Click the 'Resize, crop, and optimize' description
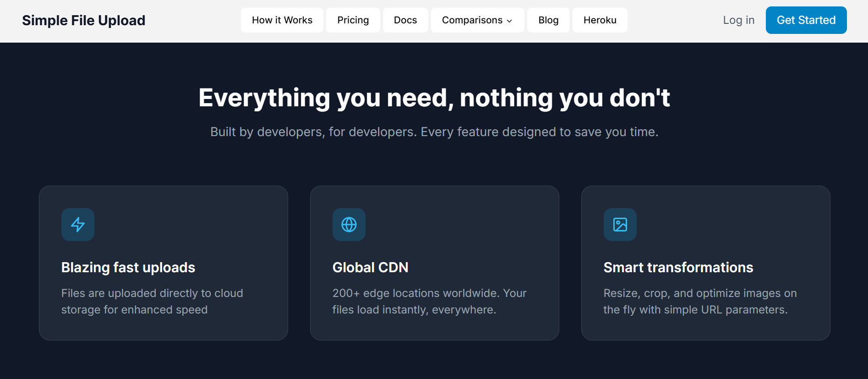The image size is (868, 379). point(700,301)
